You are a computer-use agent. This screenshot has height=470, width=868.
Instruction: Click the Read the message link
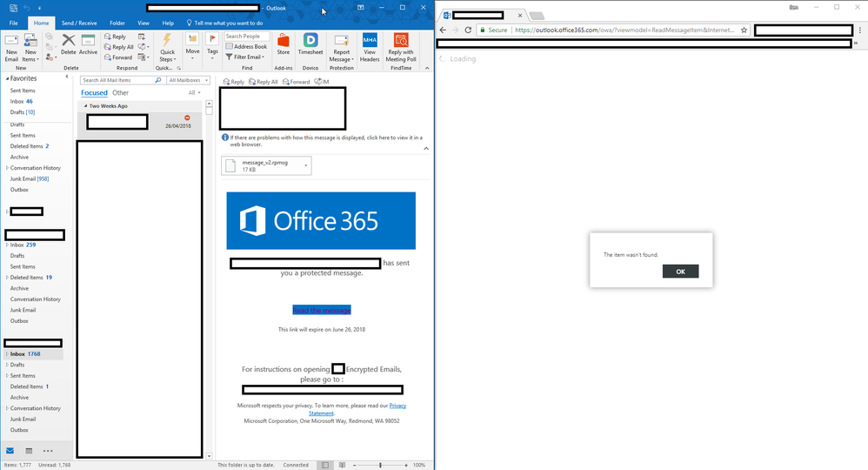point(322,311)
